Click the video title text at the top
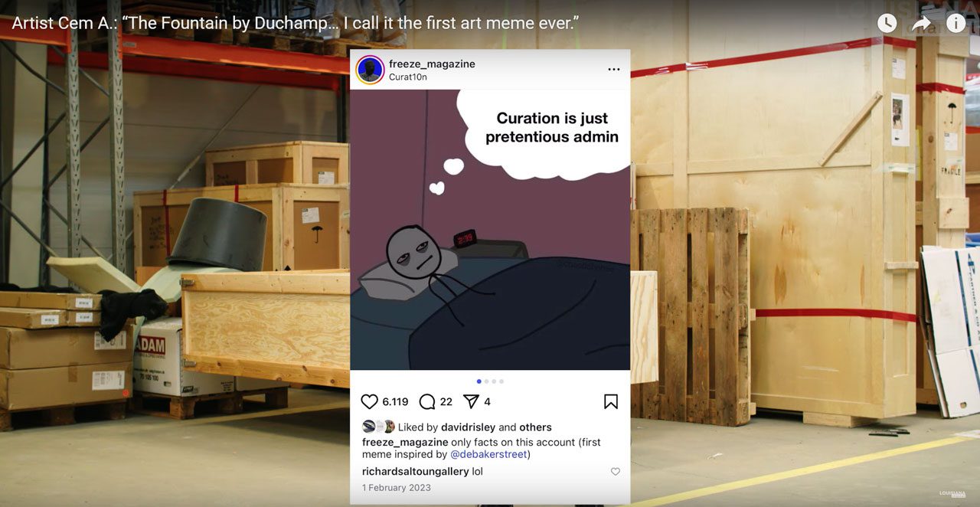 pos(296,23)
